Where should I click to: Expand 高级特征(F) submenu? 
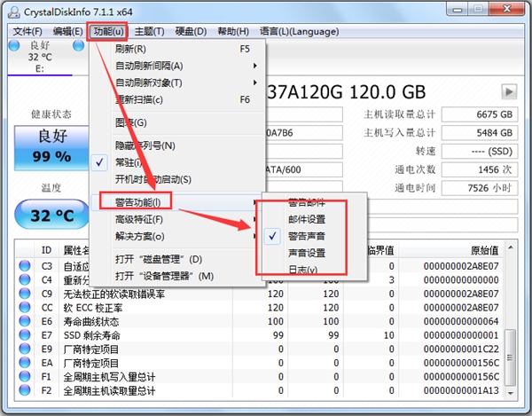point(177,220)
